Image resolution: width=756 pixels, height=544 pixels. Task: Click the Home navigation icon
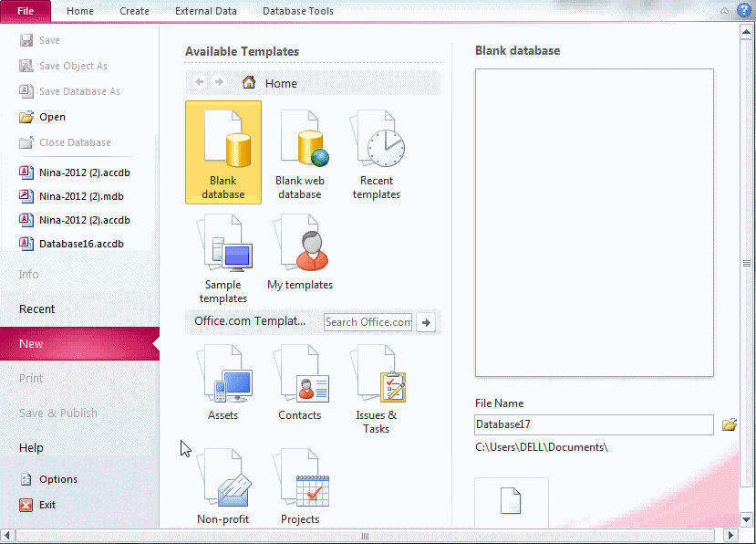249,83
